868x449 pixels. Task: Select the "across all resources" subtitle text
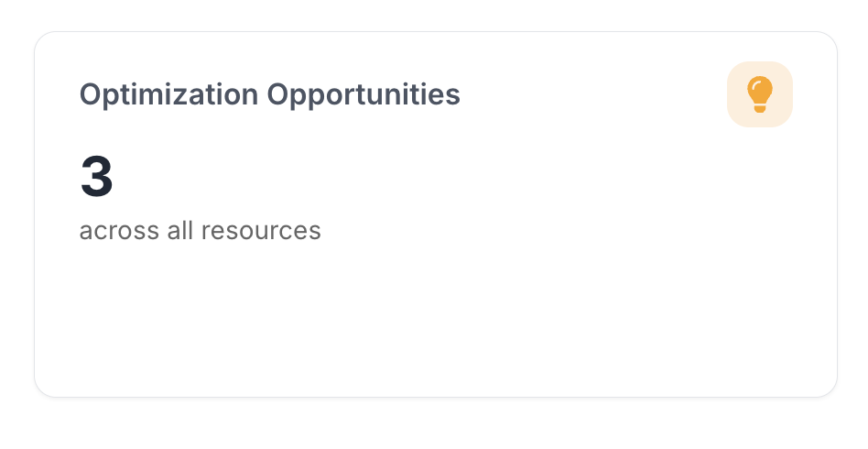pos(200,230)
